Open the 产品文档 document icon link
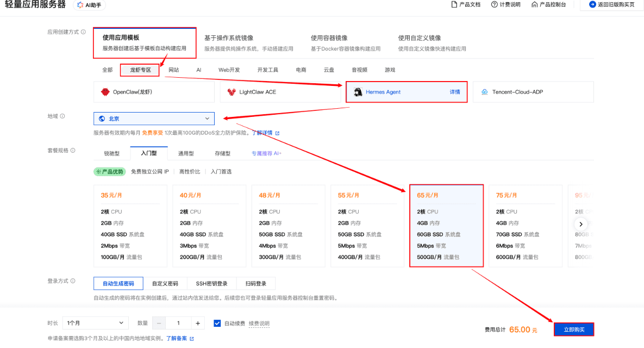 click(x=454, y=4)
